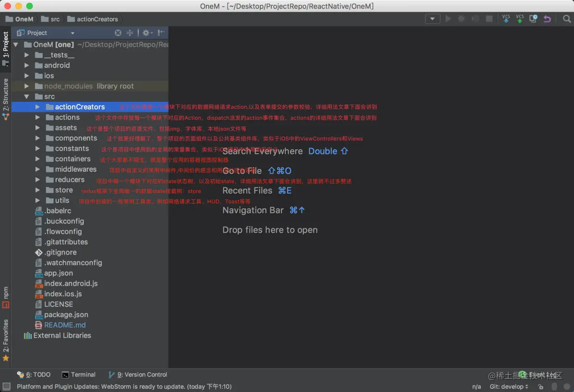Click the OneM breadcrumb in navigation bar

pyautogui.click(x=19, y=19)
